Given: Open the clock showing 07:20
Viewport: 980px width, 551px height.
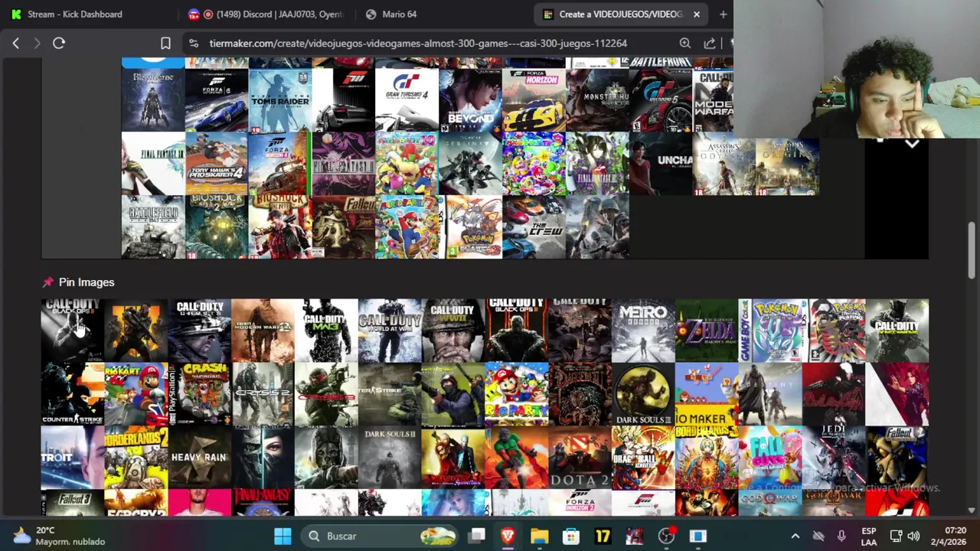Looking at the screenshot, I should tap(949, 536).
